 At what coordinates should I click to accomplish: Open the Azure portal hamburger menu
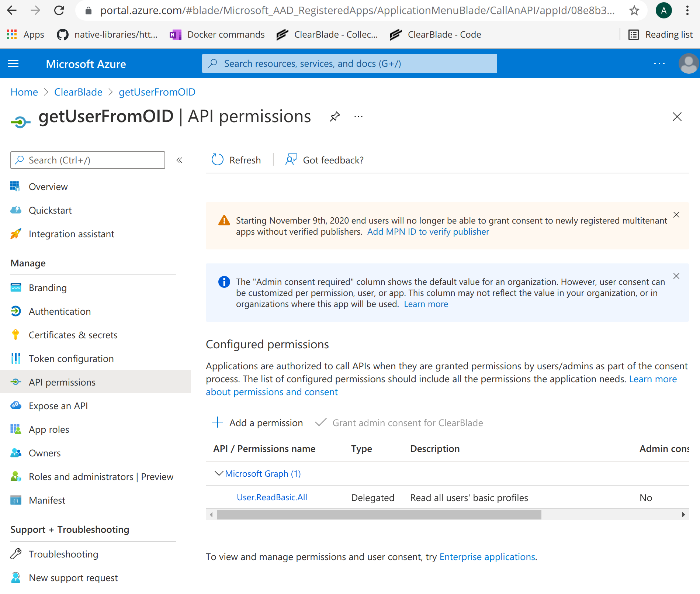pyautogui.click(x=13, y=64)
